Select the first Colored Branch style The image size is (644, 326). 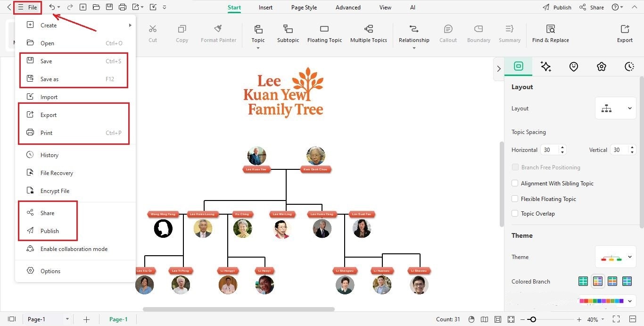[x=583, y=282]
